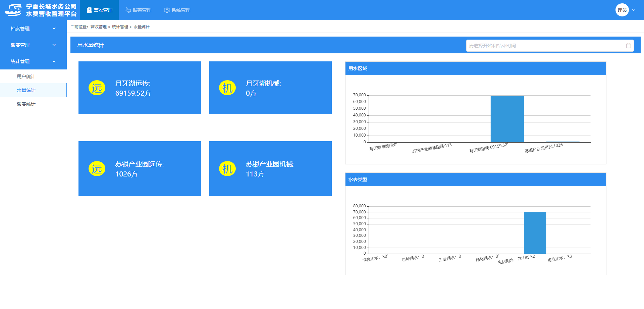Click the 生活用水 bar in 水表类型 chart
The width and height of the screenshot is (644, 309).
535,233
